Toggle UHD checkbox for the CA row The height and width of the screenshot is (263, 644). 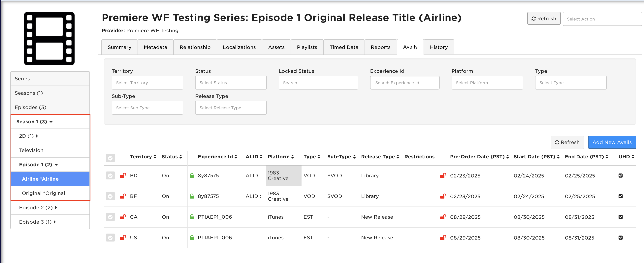620,217
